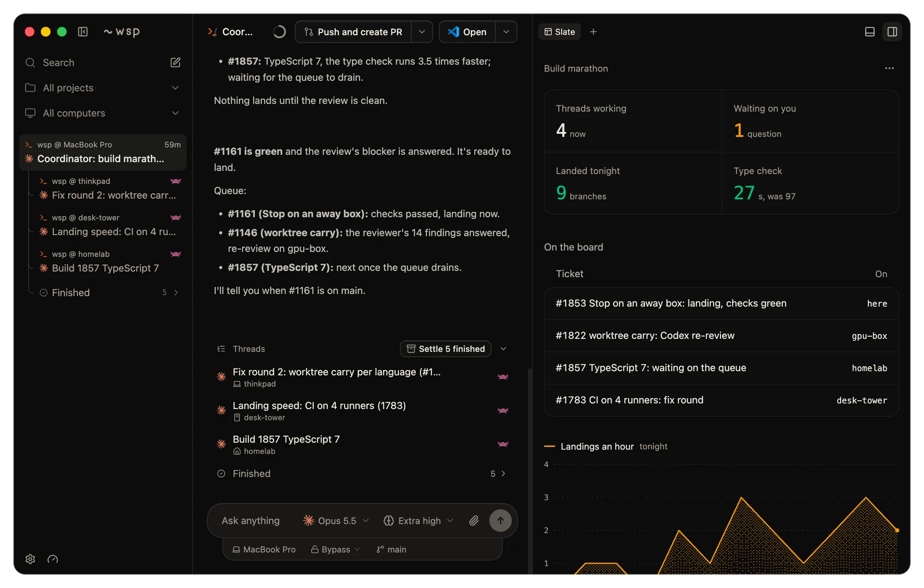Viewport: 924px width, 588px height.
Task: Click crab icon on Build 1857 thread row
Action: pyautogui.click(x=503, y=444)
